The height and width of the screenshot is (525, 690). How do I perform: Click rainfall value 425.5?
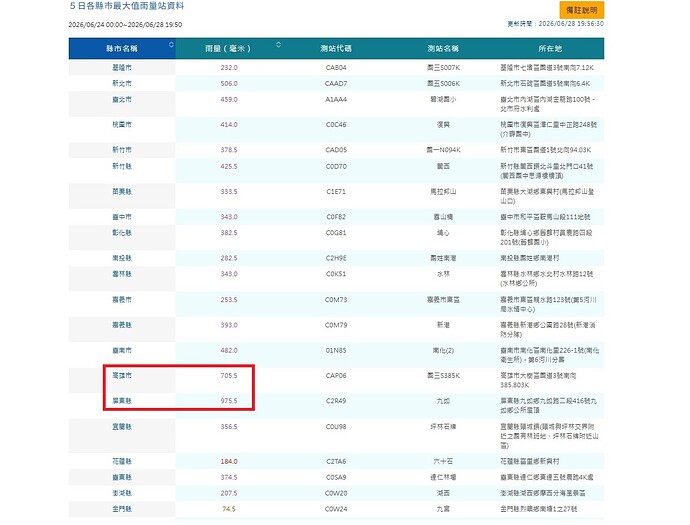coord(229,166)
